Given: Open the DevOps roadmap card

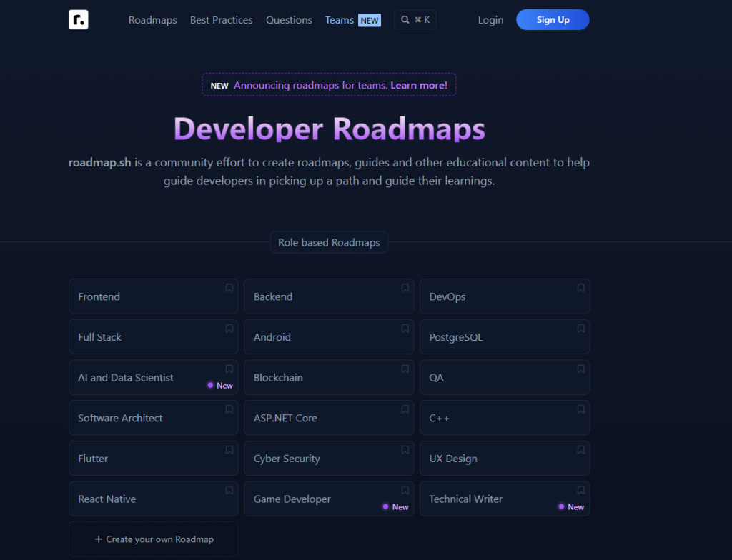Looking at the screenshot, I should 505,296.
